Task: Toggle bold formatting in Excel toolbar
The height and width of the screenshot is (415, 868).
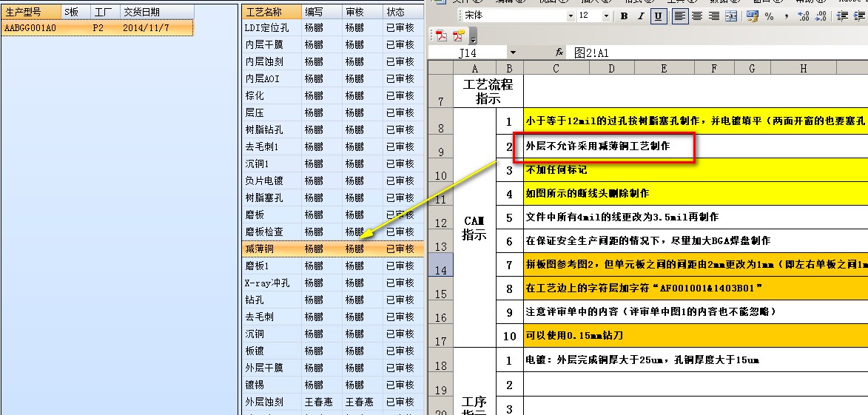Action: coord(624,16)
